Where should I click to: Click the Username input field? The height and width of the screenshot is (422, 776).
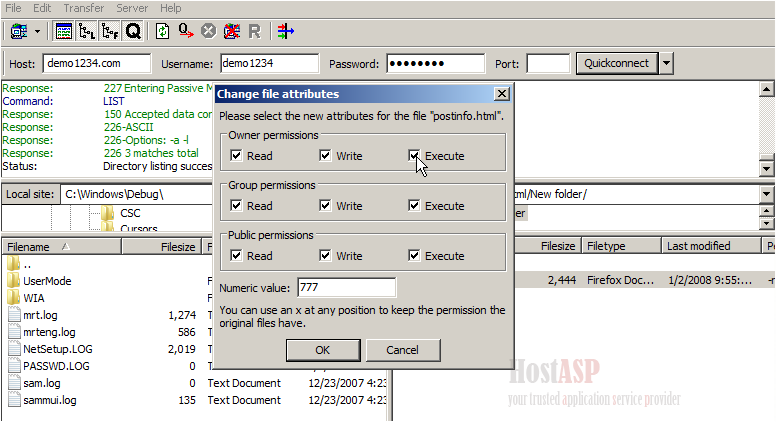tap(270, 63)
